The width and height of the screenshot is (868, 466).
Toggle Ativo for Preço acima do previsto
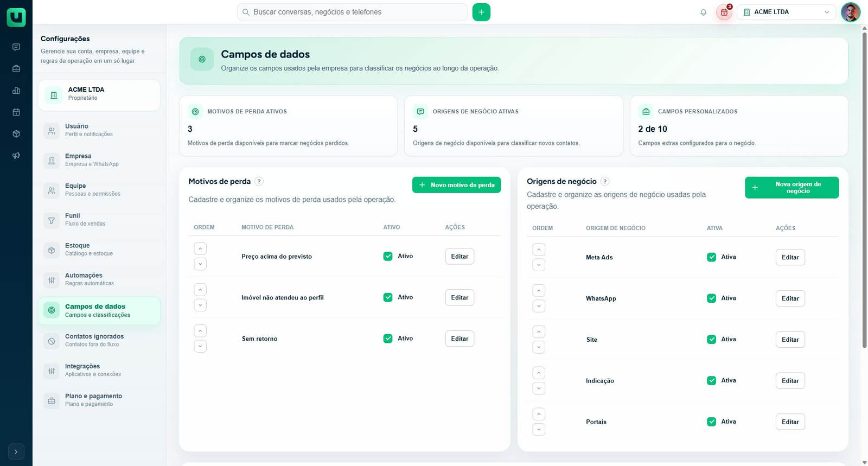click(388, 256)
